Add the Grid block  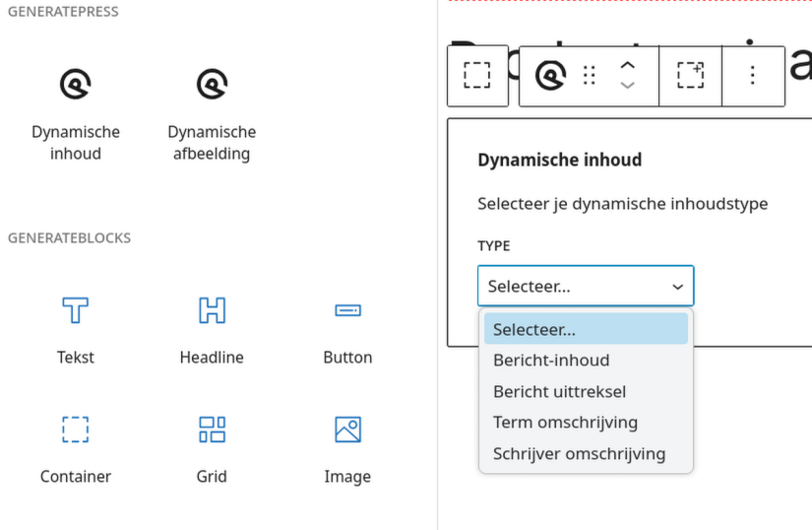(212, 449)
